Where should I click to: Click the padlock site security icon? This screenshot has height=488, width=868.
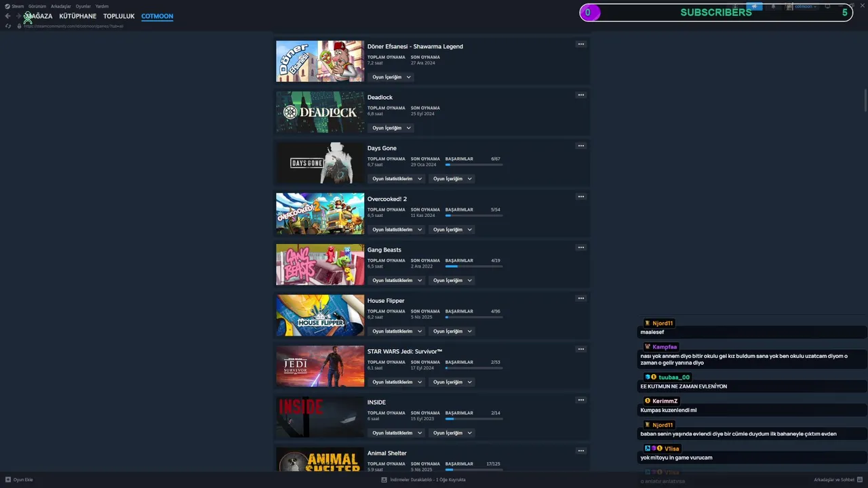tap(19, 26)
